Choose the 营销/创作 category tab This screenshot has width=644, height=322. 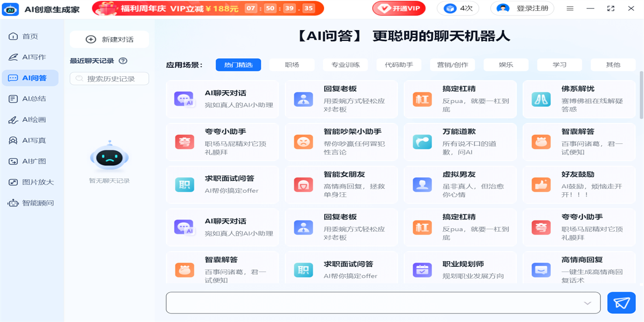pyautogui.click(x=452, y=65)
